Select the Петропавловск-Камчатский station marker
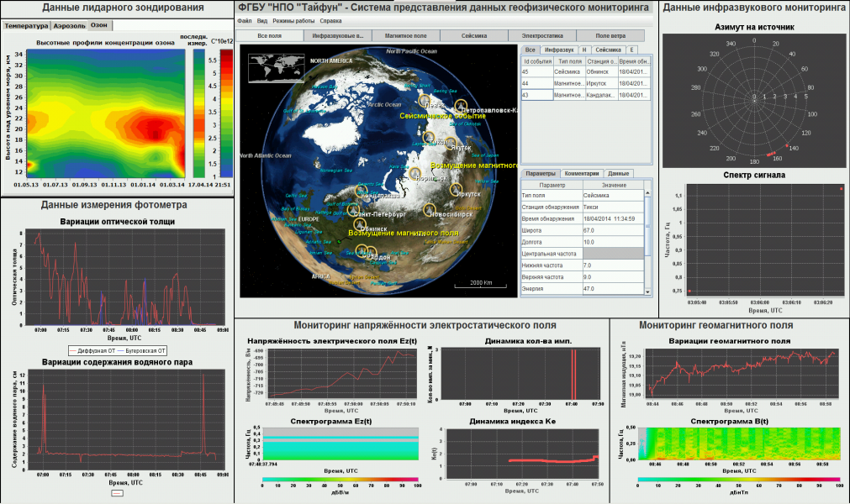Screen dimensions: 850x504 pos(461,105)
